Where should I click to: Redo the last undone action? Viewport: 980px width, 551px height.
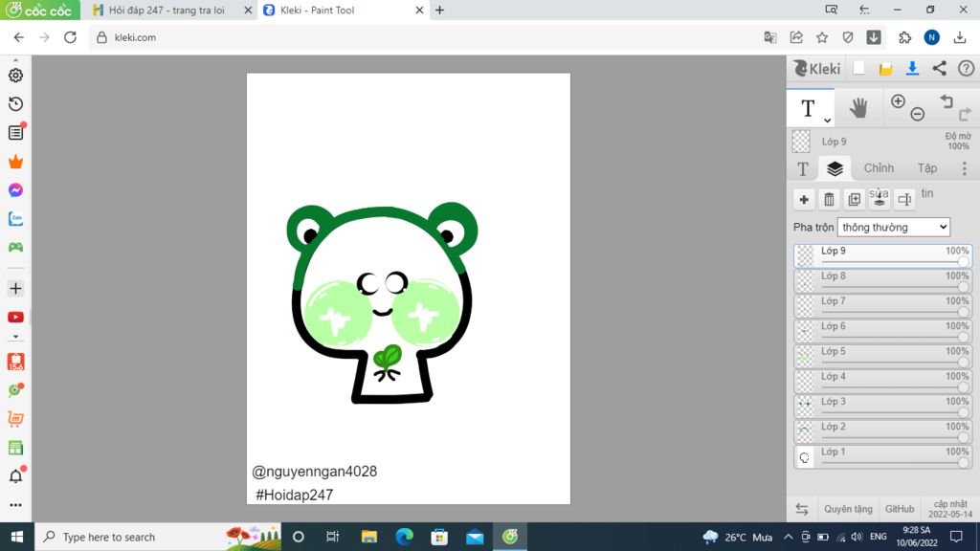coord(965,114)
